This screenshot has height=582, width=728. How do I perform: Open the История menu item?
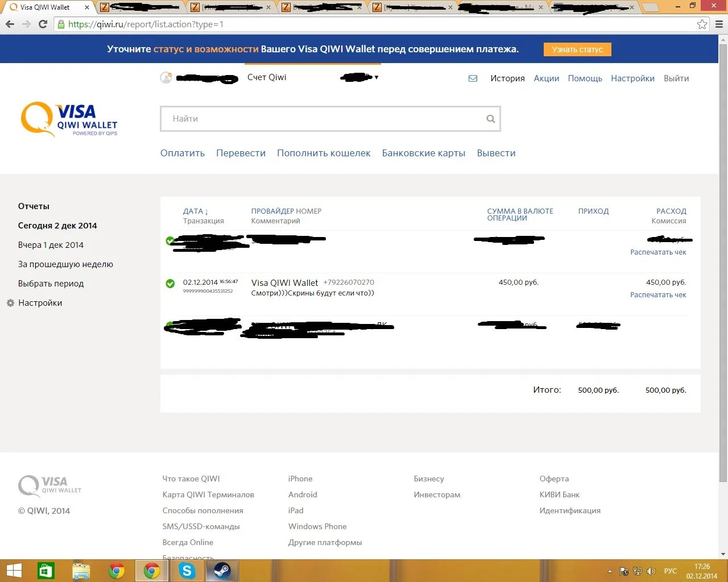click(x=507, y=78)
